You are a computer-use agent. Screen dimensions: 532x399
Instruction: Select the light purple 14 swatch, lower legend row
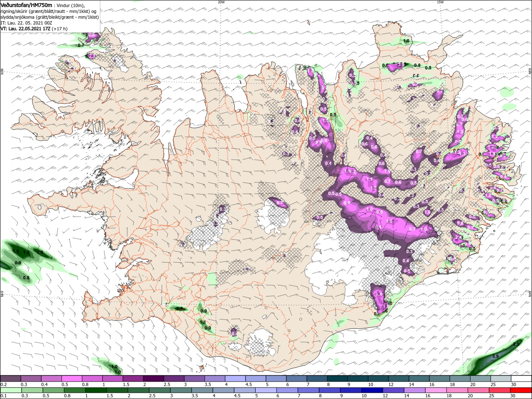click(x=414, y=390)
